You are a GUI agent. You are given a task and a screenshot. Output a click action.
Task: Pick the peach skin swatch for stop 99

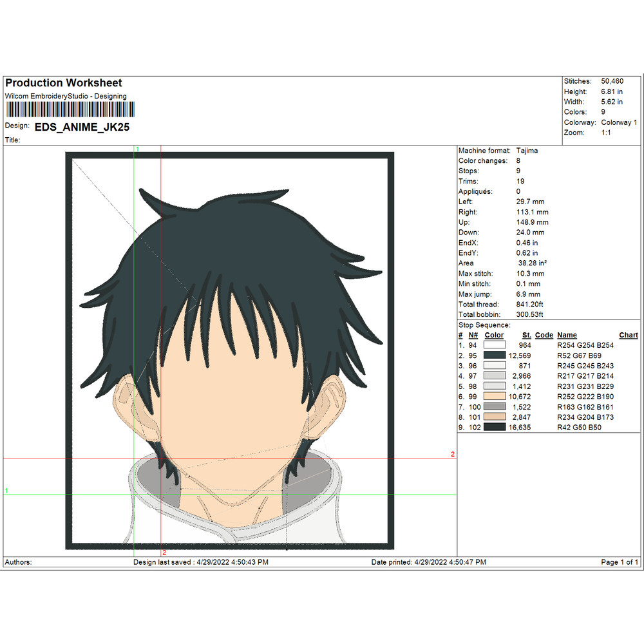coord(495,397)
